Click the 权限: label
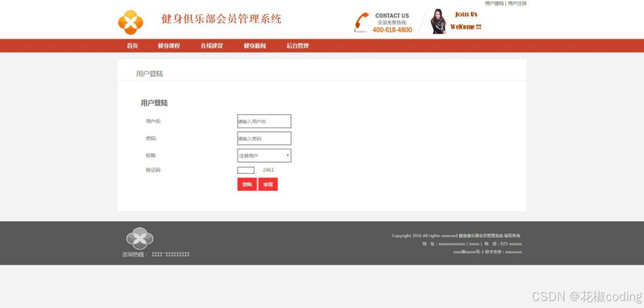 (151, 155)
